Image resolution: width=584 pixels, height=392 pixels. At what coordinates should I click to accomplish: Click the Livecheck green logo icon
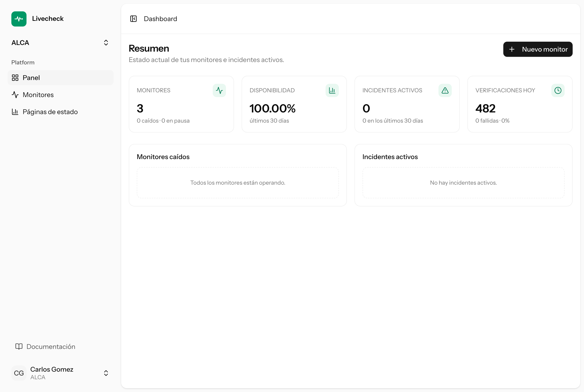click(19, 19)
